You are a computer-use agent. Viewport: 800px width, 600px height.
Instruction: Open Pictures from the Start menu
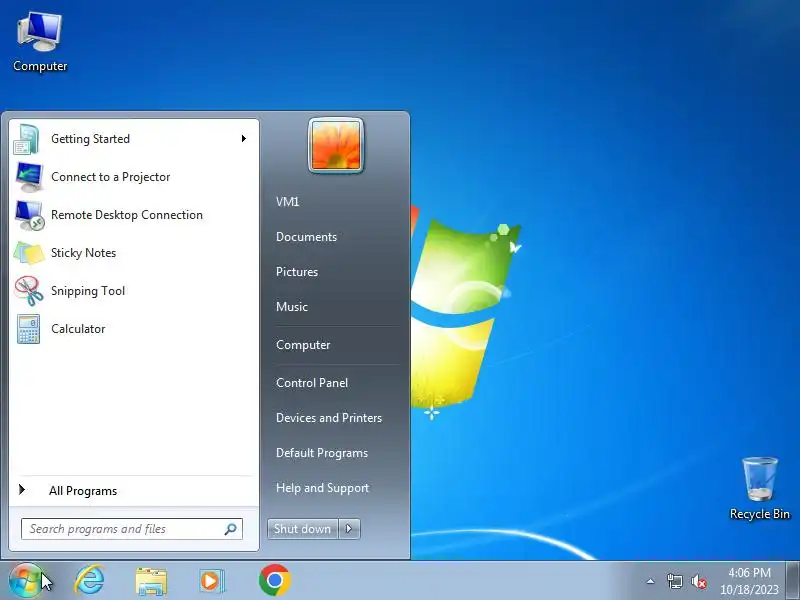point(297,272)
